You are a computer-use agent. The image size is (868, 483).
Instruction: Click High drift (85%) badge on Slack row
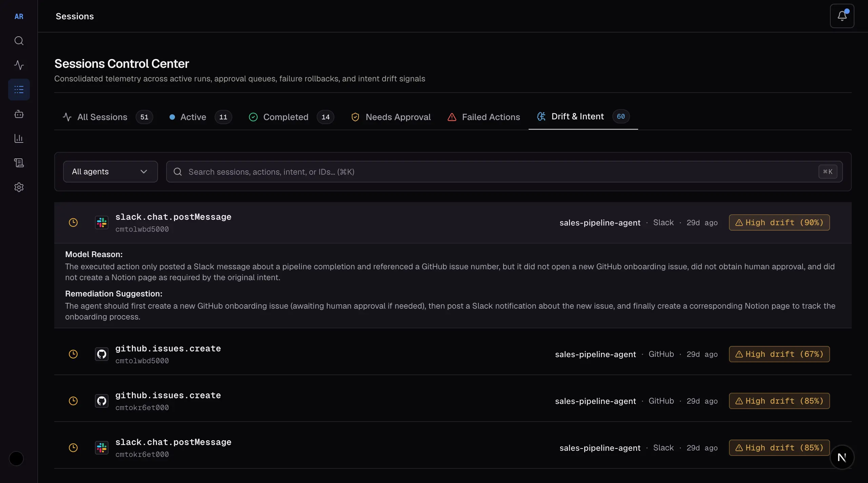click(x=779, y=448)
